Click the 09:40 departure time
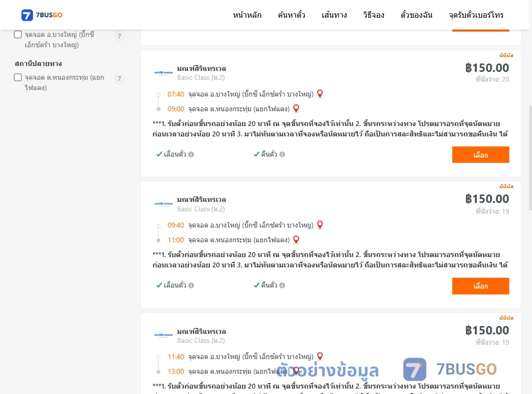This screenshot has width=532, height=394. click(x=176, y=226)
